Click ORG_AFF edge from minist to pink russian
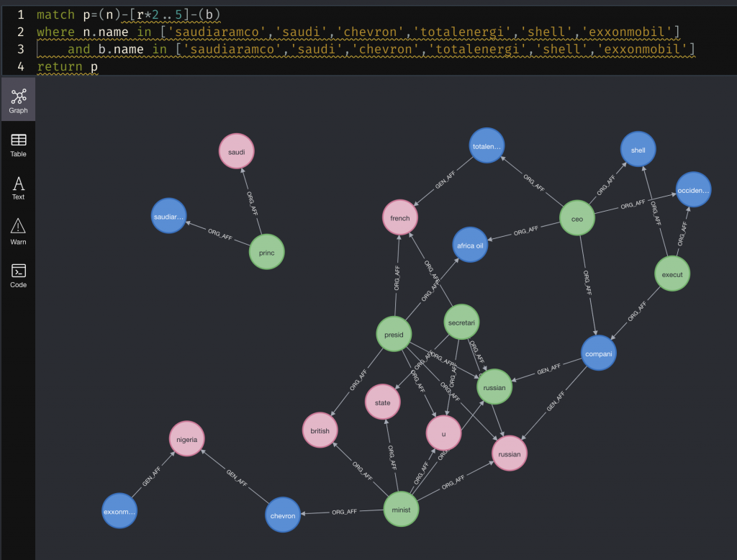Viewport: 737px width, 560px height. (x=453, y=482)
